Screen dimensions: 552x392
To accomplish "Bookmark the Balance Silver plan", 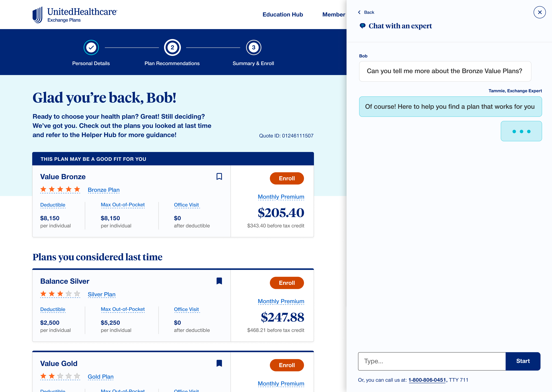I will pyautogui.click(x=219, y=281).
